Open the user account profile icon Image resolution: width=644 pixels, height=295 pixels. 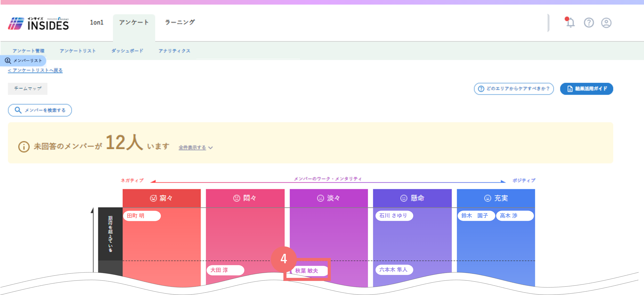pos(606,23)
